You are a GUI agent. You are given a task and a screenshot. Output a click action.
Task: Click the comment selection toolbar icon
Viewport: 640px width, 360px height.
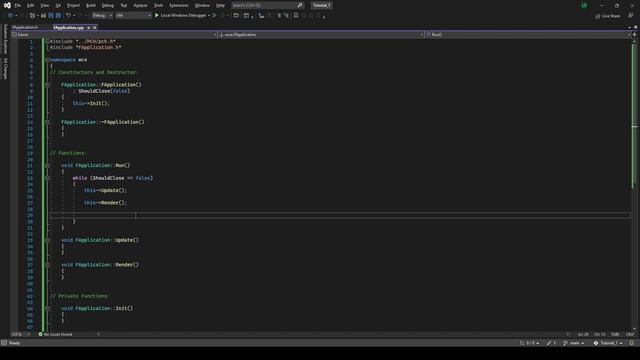[x=279, y=16]
